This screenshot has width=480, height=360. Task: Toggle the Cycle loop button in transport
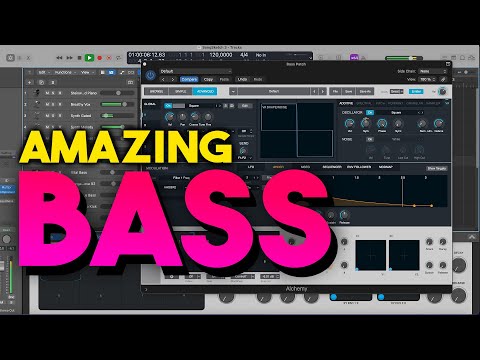(x=118, y=58)
